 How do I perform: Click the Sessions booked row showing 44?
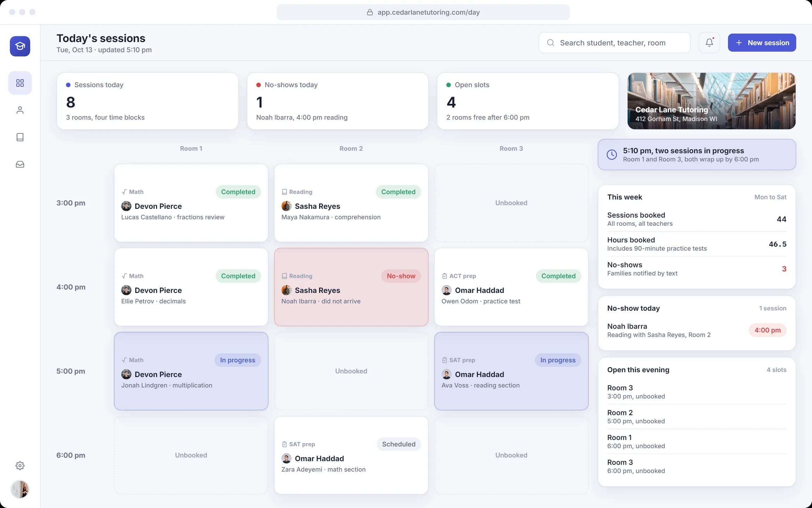tap(696, 219)
